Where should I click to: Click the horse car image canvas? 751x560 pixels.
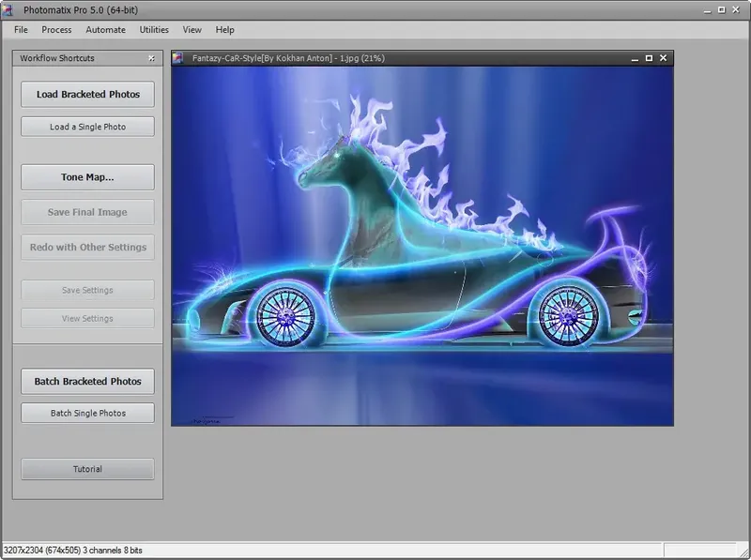(422, 246)
